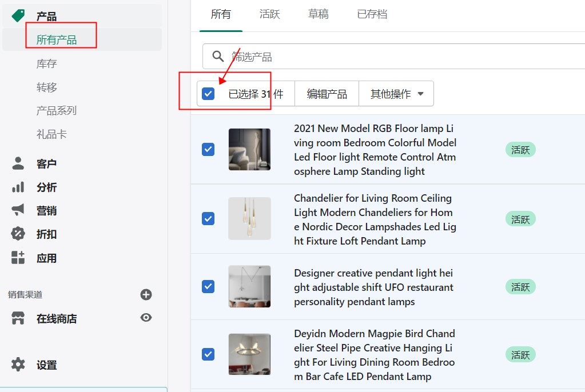The image size is (585, 392).
Task: Open 'Deyidn Modern Magpie Bird Chandelier' title
Action: pyautogui.click(x=374, y=355)
